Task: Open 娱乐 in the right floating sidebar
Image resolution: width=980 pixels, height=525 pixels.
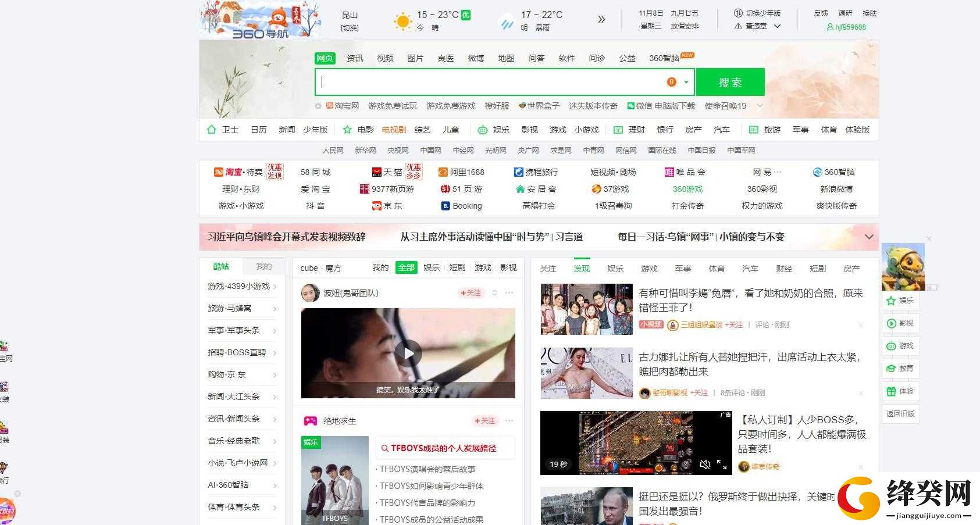Action: (900, 301)
